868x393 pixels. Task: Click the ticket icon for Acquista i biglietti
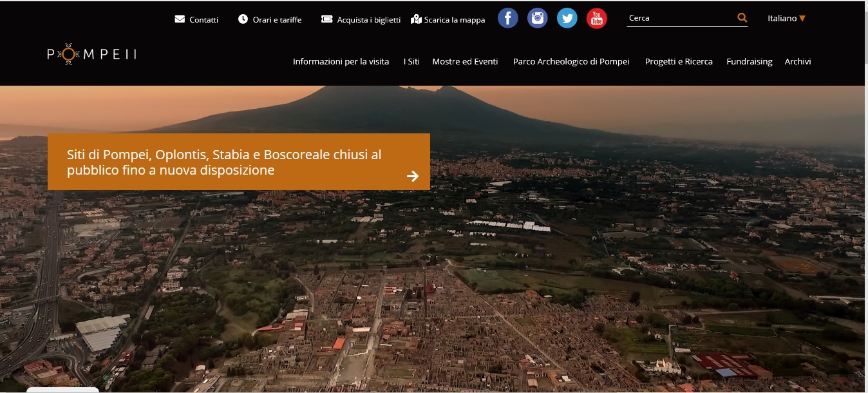click(326, 19)
